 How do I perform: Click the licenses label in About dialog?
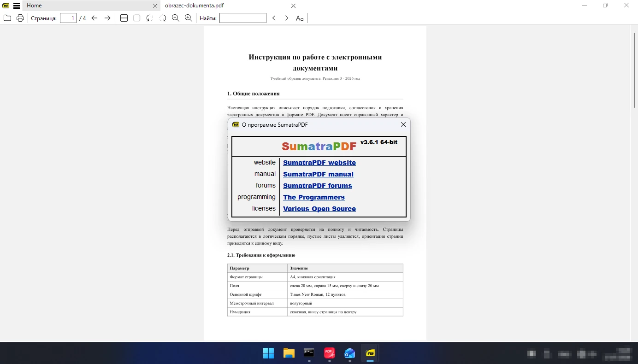(x=264, y=208)
